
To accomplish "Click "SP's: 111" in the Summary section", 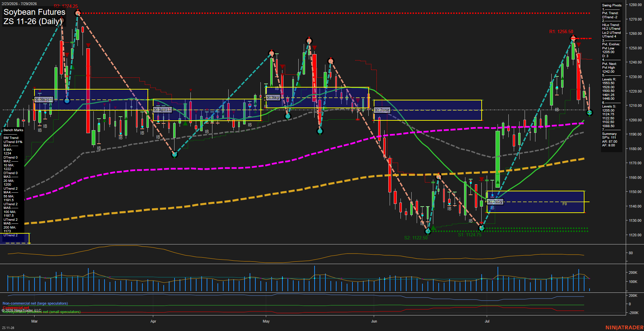I will 609,138.
